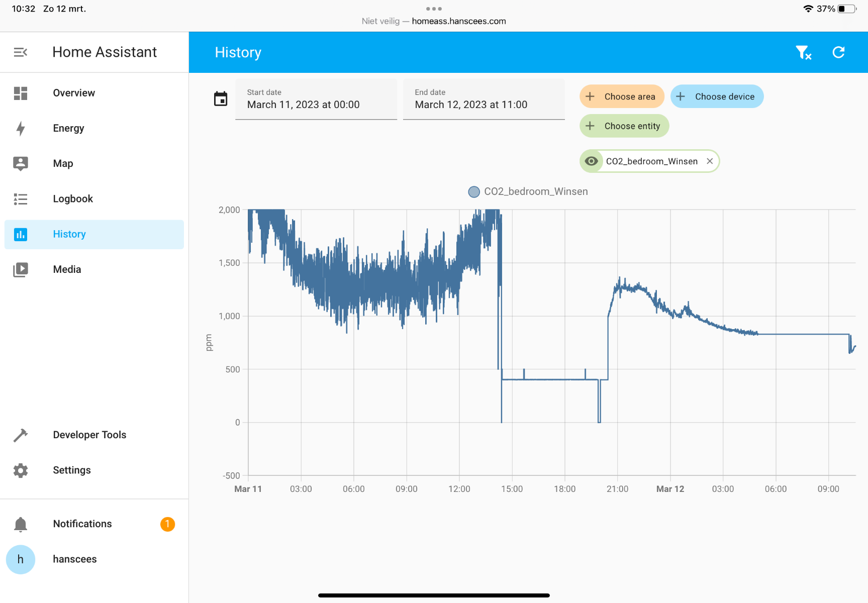The width and height of the screenshot is (868, 603).
Task: Open the Map page from sidebar
Action: [x=63, y=164]
